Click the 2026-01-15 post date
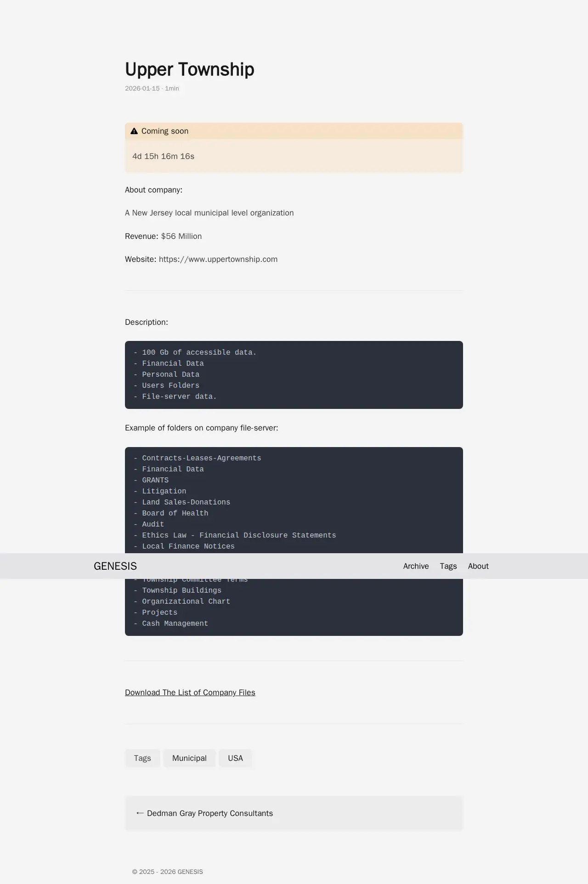Screen dimensions: 588x884 142,88
